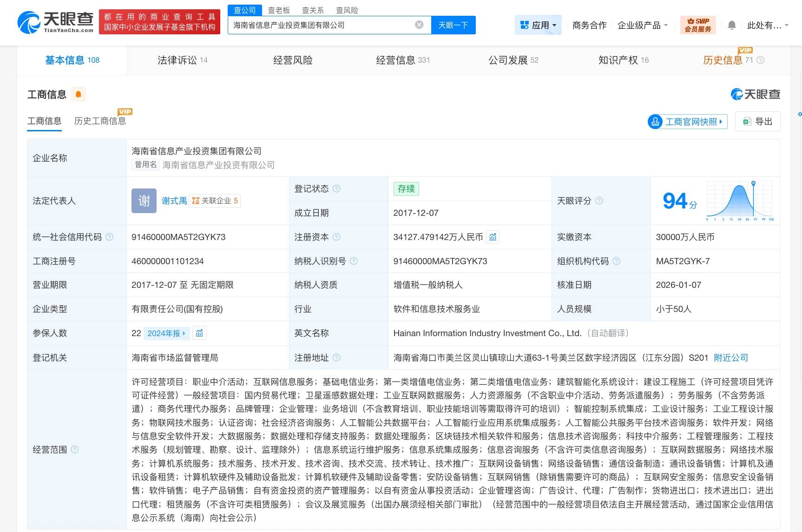The height and width of the screenshot is (532, 802).
Task: Click the 导出 export button
Action: point(757,122)
